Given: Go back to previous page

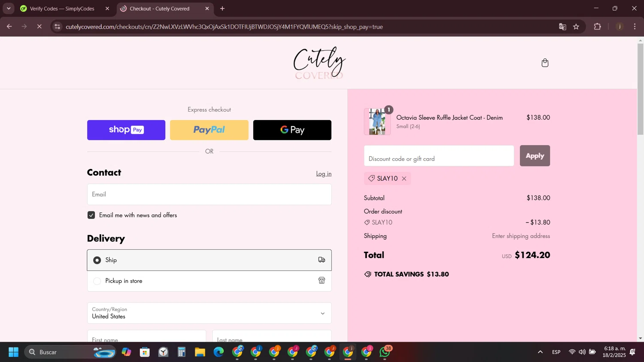Looking at the screenshot, I should click(9, 27).
